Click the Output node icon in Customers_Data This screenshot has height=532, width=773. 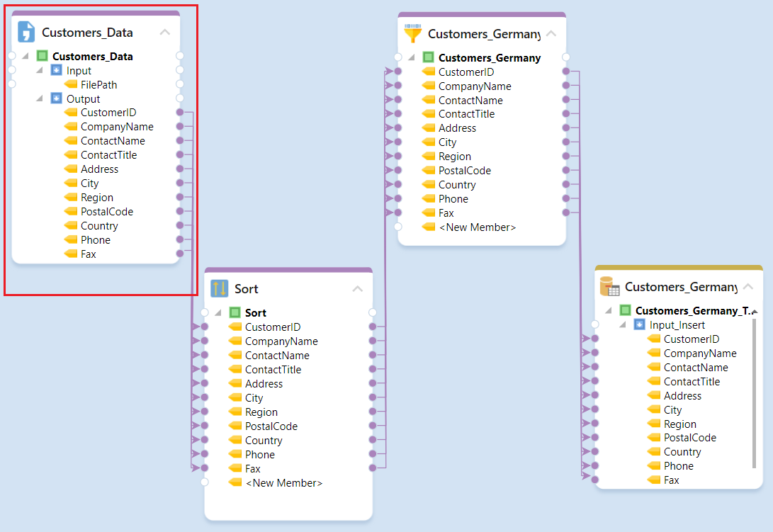[x=57, y=98]
